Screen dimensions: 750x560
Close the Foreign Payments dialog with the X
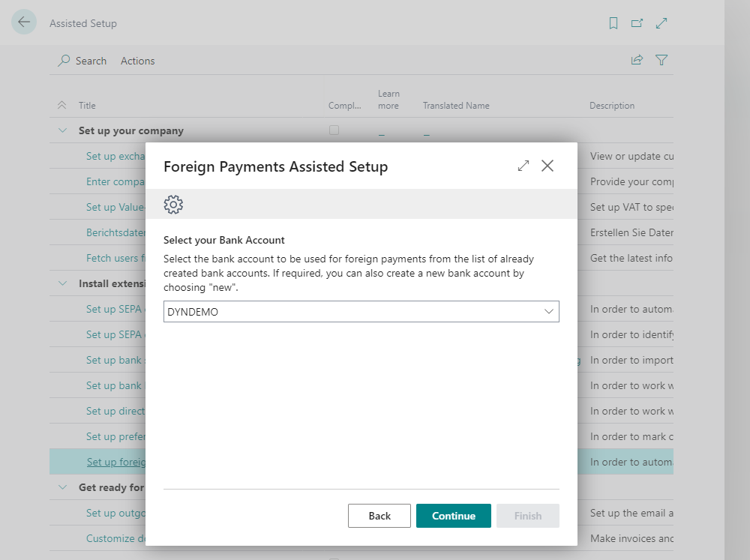(x=547, y=166)
